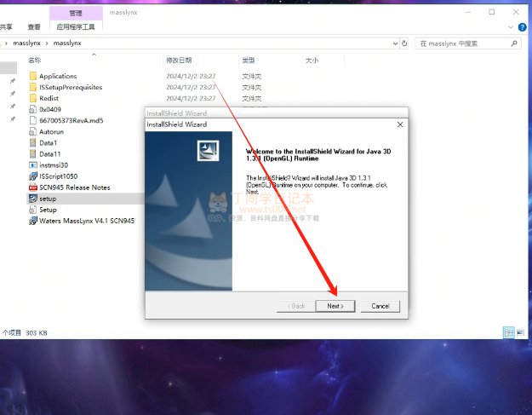Open the 共享 ribbon tab

(6, 26)
